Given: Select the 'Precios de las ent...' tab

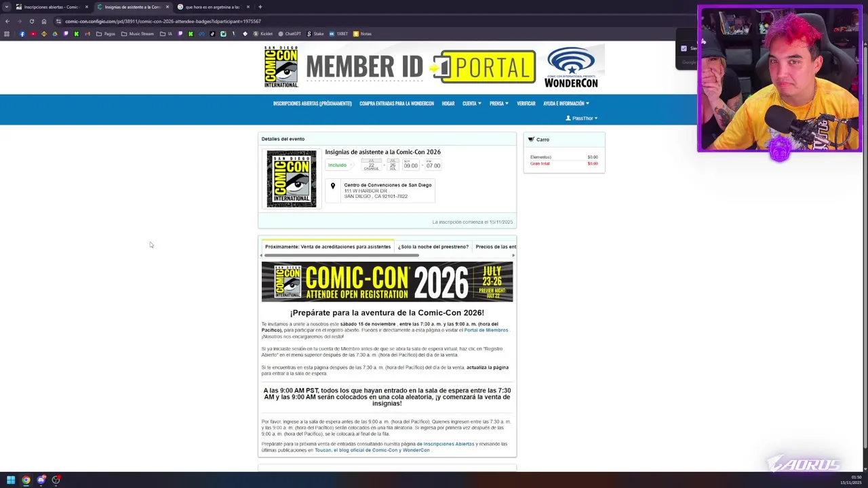Looking at the screenshot, I should coord(495,247).
